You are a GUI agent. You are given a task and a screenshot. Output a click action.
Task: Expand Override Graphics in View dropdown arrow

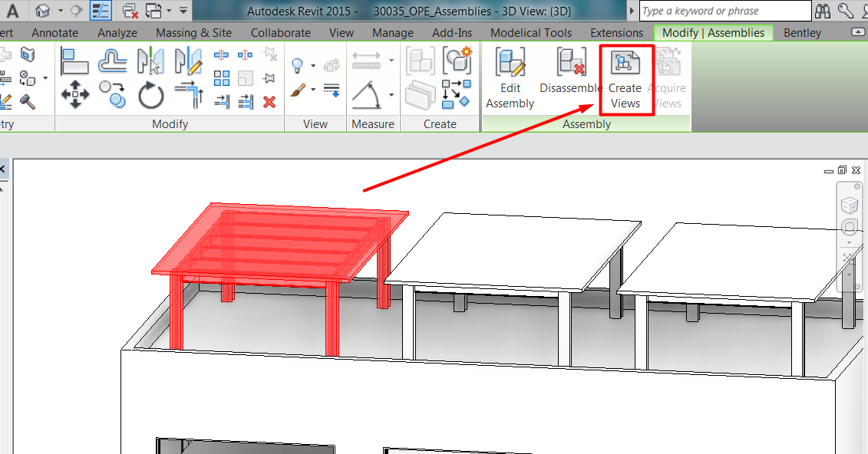coord(313,89)
